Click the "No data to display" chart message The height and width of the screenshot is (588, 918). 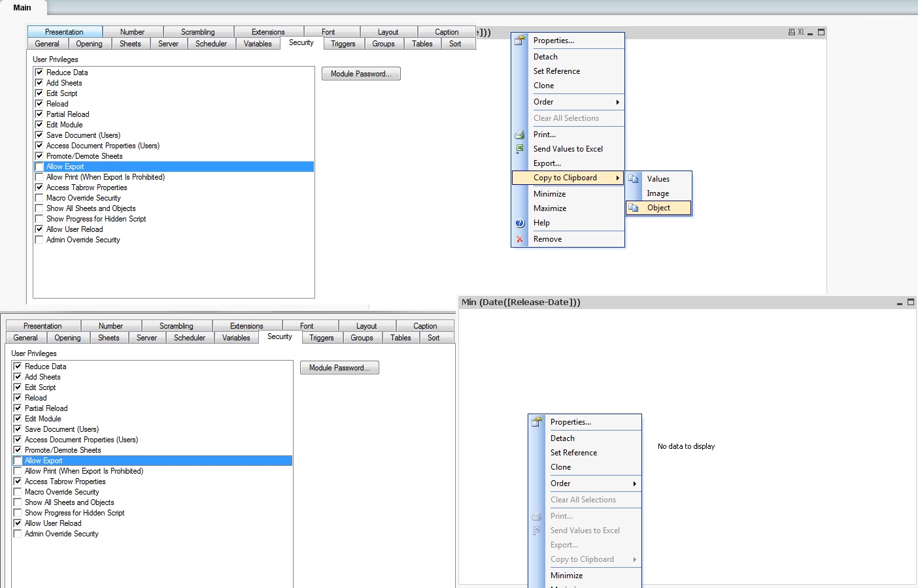point(686,446)
